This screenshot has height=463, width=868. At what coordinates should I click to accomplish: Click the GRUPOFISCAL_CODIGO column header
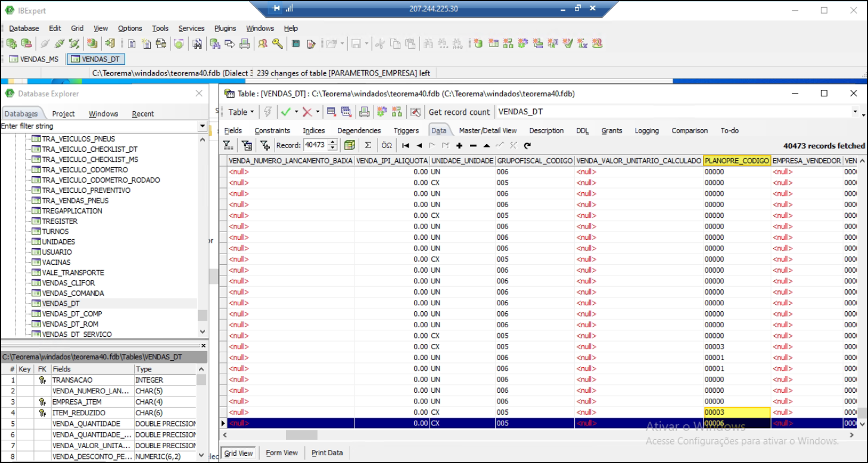point(534,161)
